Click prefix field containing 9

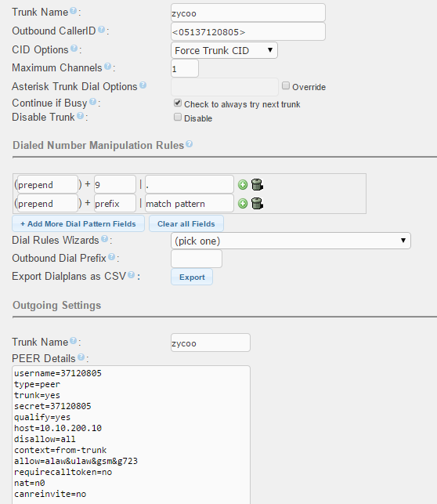click(115, 184)
